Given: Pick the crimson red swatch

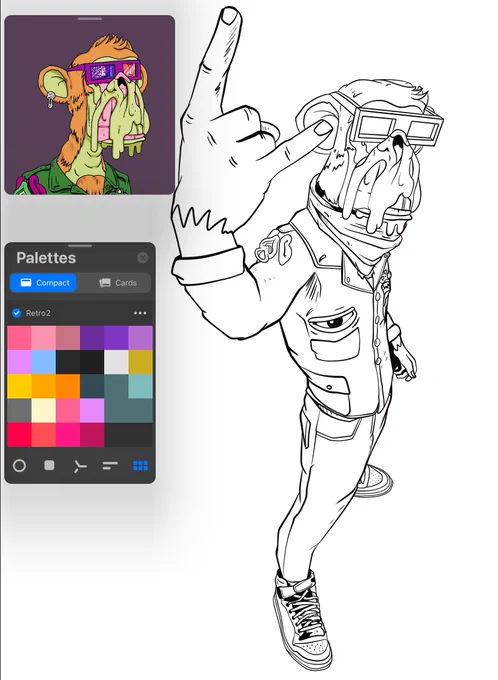Looking at the screenshot, I should click(19, 435).
